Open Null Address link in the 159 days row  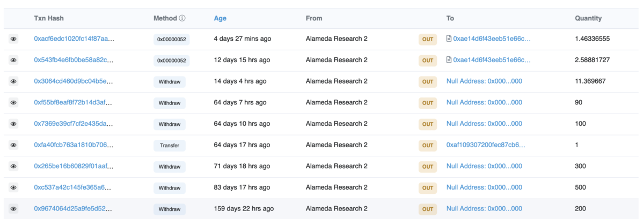click(x=484, y=209)
